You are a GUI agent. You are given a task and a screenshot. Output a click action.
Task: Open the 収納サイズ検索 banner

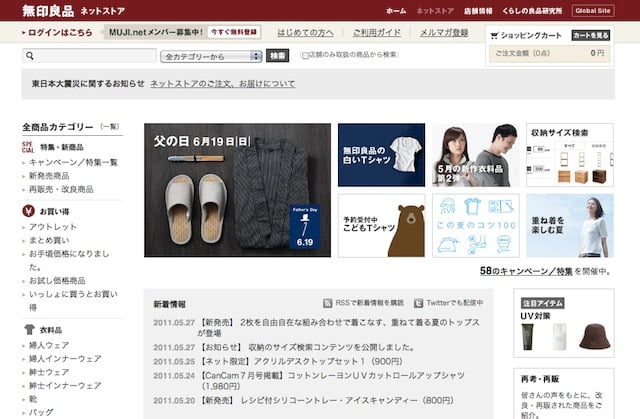point(570,155)
